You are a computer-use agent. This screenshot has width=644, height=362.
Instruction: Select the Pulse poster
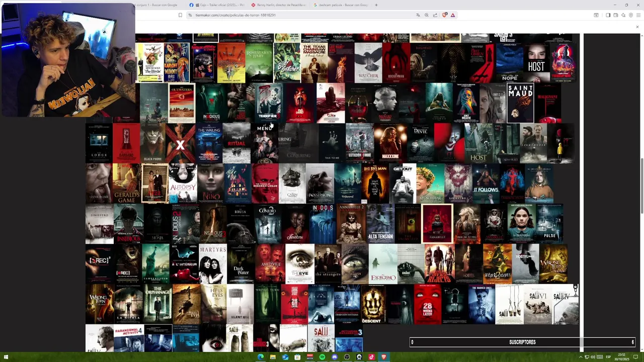549,224
